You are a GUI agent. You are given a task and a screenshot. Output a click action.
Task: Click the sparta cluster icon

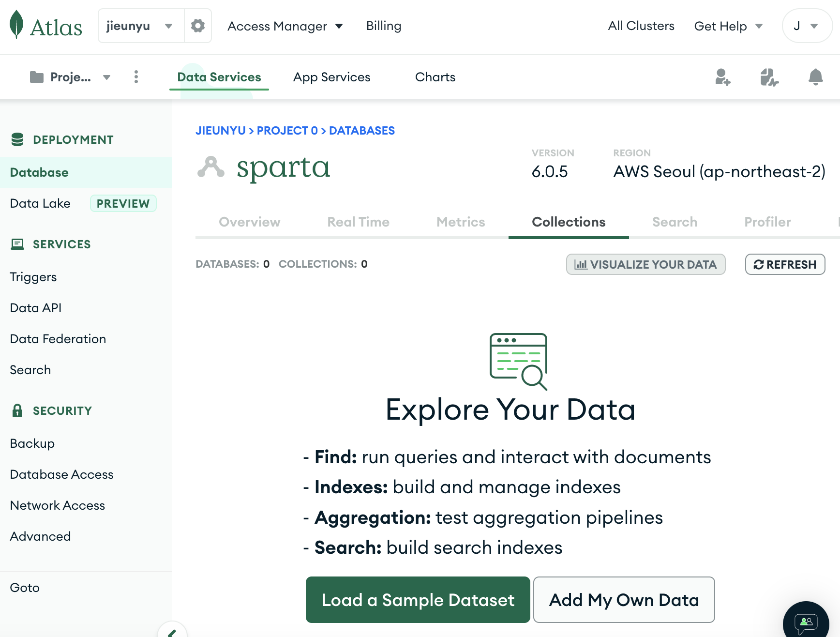pyautogui.click(x=211, y=167)
